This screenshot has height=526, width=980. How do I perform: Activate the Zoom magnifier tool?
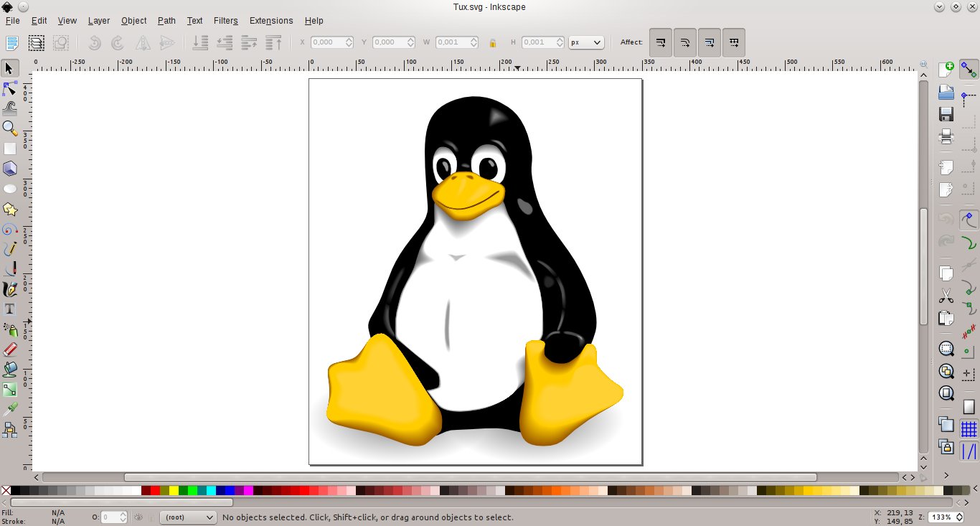[x=10, y=128]
